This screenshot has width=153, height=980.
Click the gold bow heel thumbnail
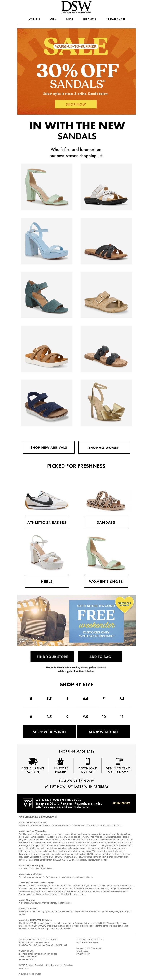point(106,402)
